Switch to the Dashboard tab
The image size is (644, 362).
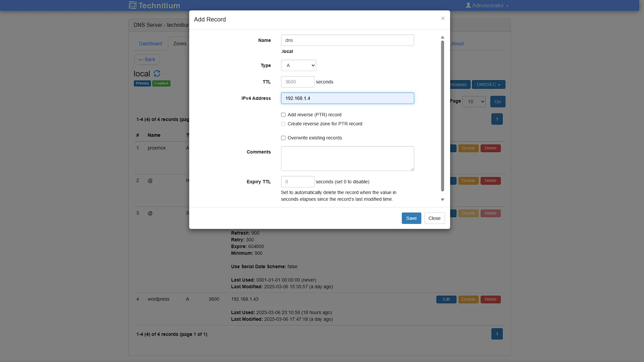(x=150, y=44)
